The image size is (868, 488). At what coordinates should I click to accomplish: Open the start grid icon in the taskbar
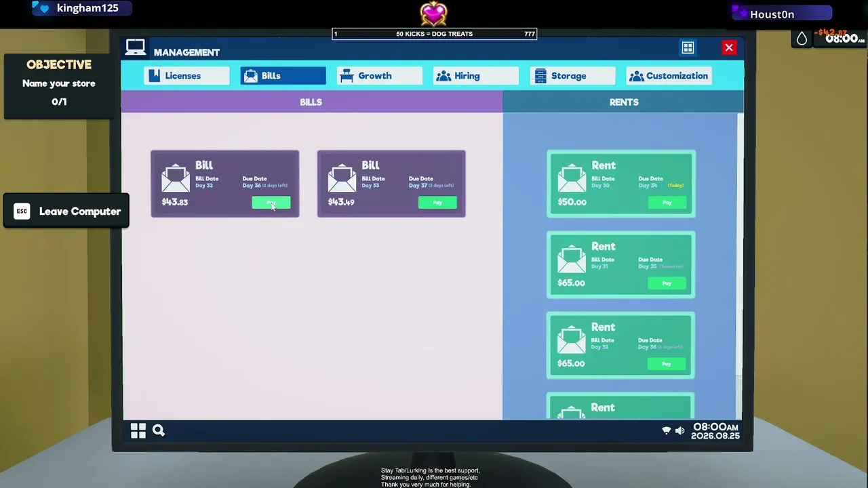pyautogui.click(x=138, y=430)
